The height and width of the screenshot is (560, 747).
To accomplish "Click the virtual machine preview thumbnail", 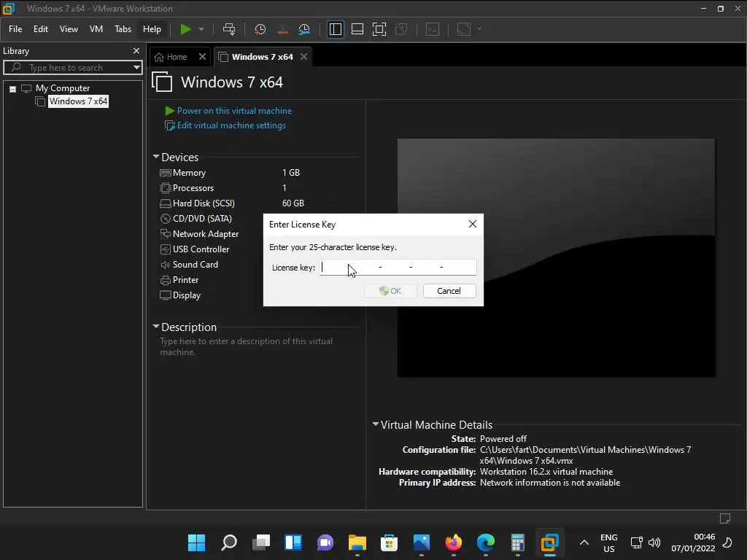I will [x=556, y=257].
